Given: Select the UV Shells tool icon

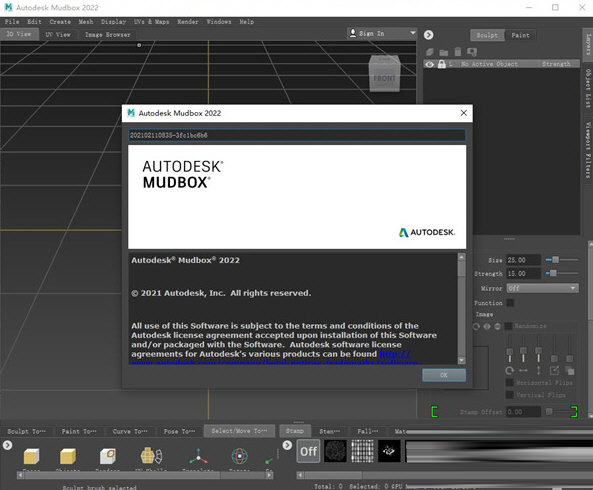Looking at the screenshot, I should (151, 456).
